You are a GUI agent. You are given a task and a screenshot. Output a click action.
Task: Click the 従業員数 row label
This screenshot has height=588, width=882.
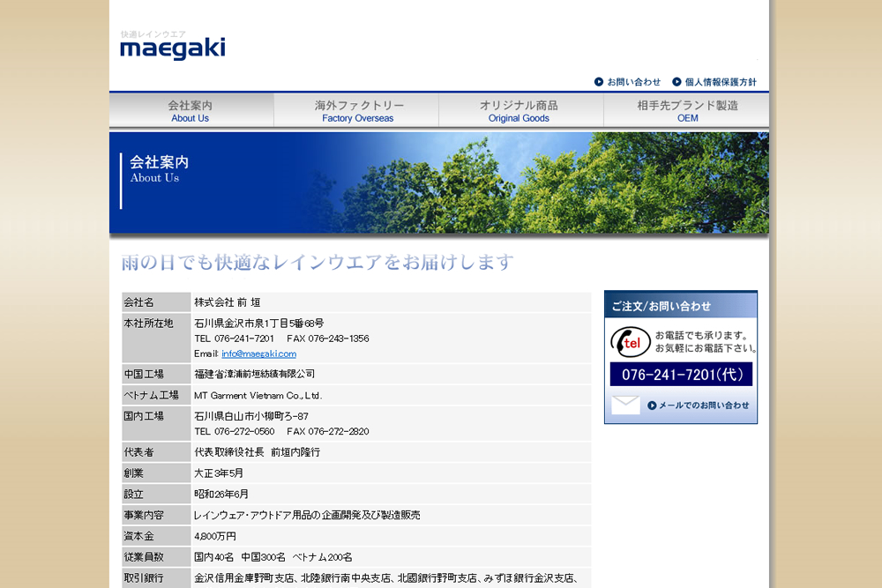pyautogui.click(x=144, y=557)
